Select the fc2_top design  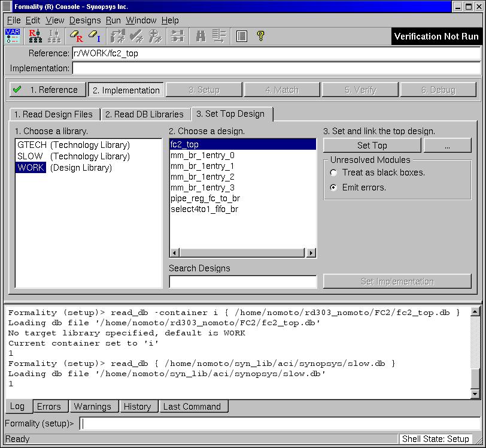tap(243, 144)
